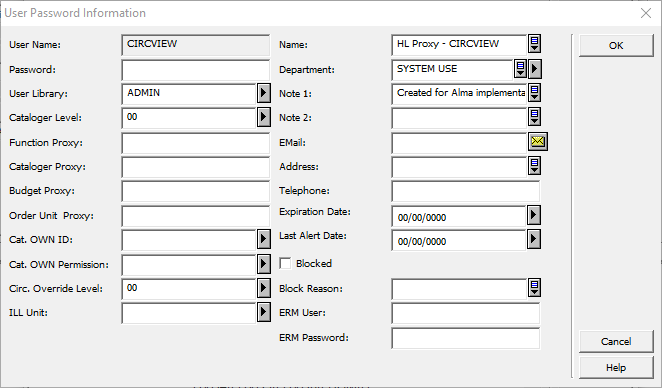Tick the Blocked checkbox
The height and width of the screenshot is (388, 662).
285,263
